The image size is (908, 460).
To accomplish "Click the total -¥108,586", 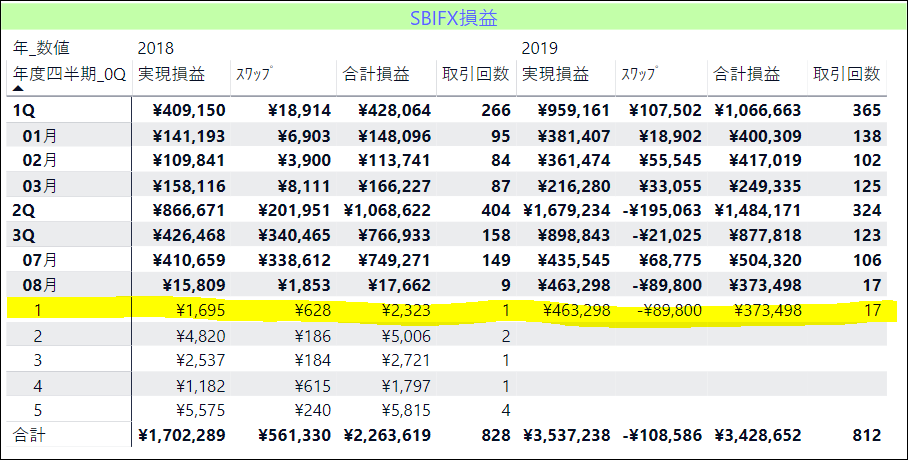I will [x=662, y=435].
